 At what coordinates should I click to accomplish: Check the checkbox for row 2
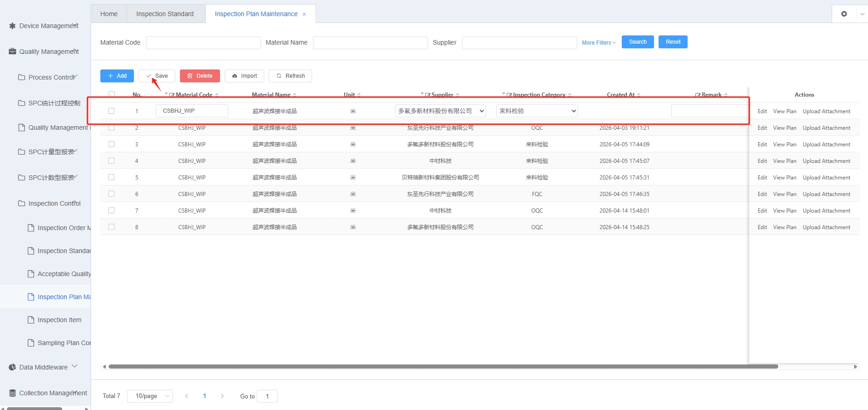click(x=111, y=127)
